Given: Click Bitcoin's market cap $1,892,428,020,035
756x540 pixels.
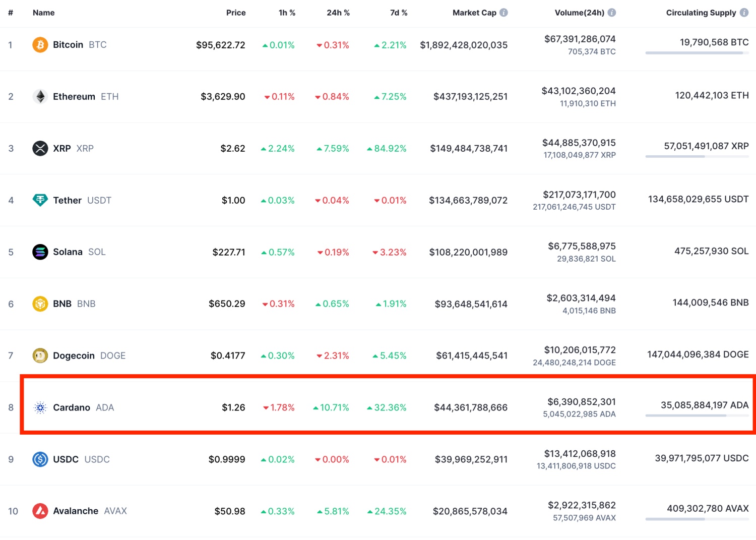Looking at the screenshot, I should 464,45.
